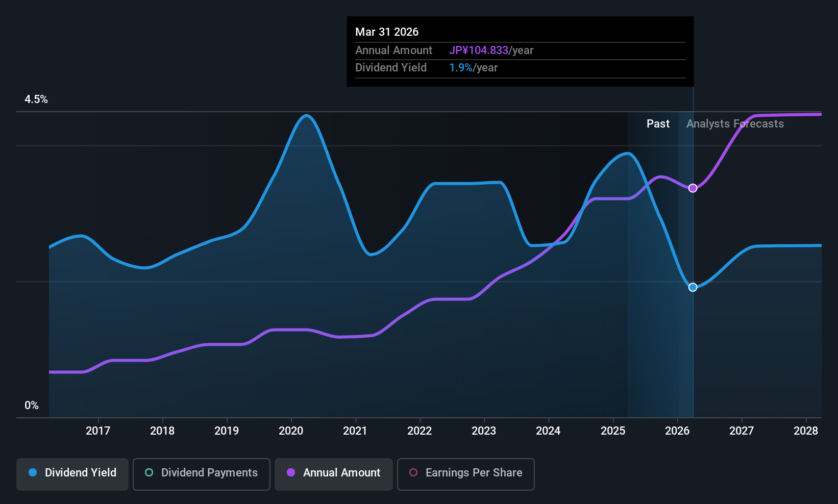This screenshot has height=504, width=838.
Task: Click the purple Annual Amount legend dot
Action: click(291, 472)
